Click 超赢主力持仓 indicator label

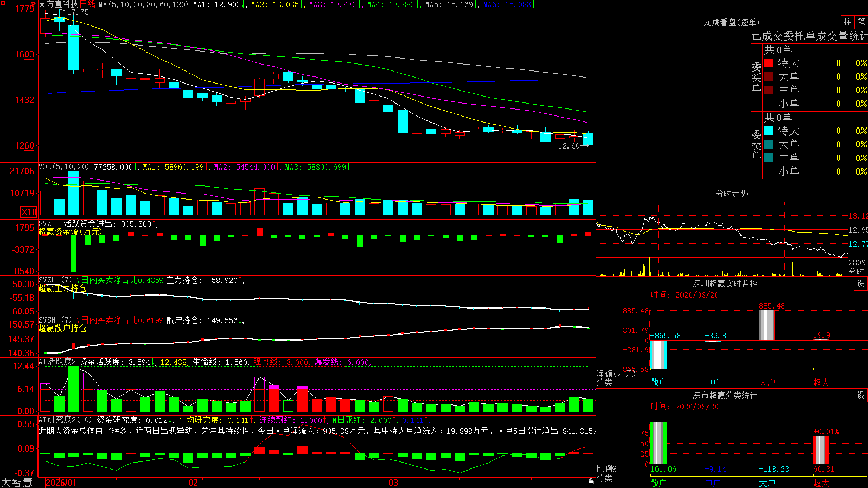point(62,288)
